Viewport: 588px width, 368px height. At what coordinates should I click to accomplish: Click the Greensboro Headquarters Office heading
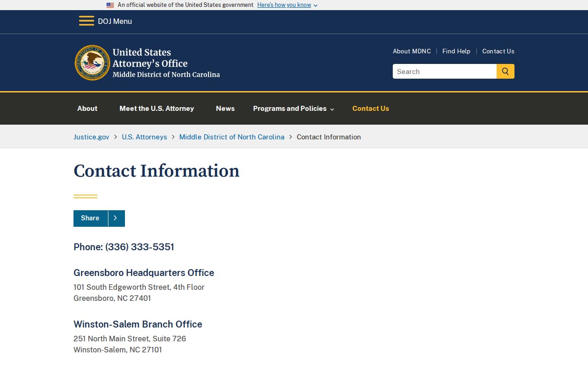click(x=144, y=273)
